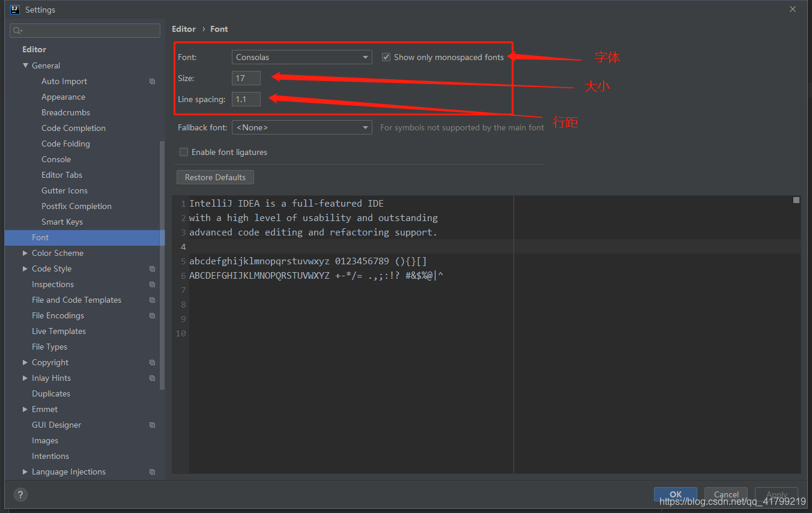Open Smart Keys settings
The width and height of the screenshot is (812, 513).
(62, 222)
